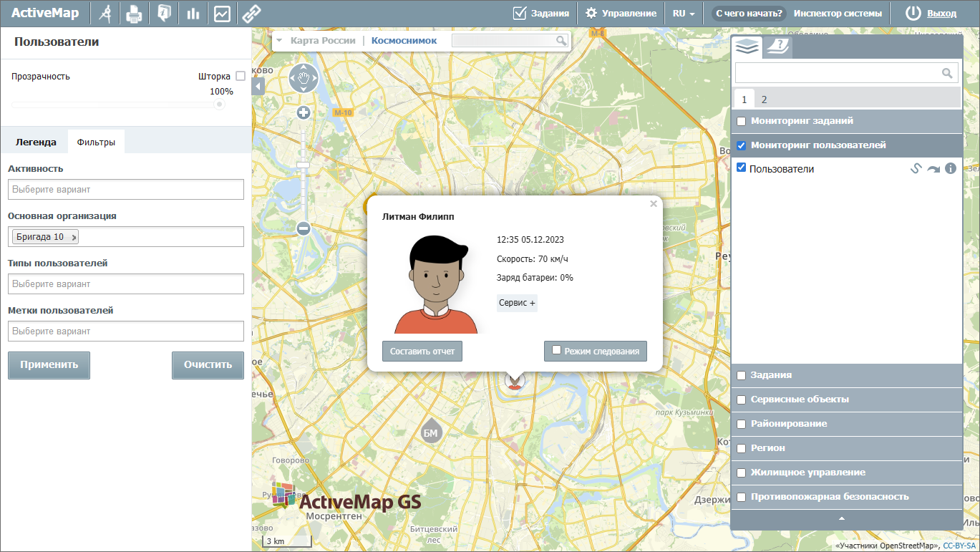
Task: Open the Активность filter dropdown
Action: coord(126,190)
